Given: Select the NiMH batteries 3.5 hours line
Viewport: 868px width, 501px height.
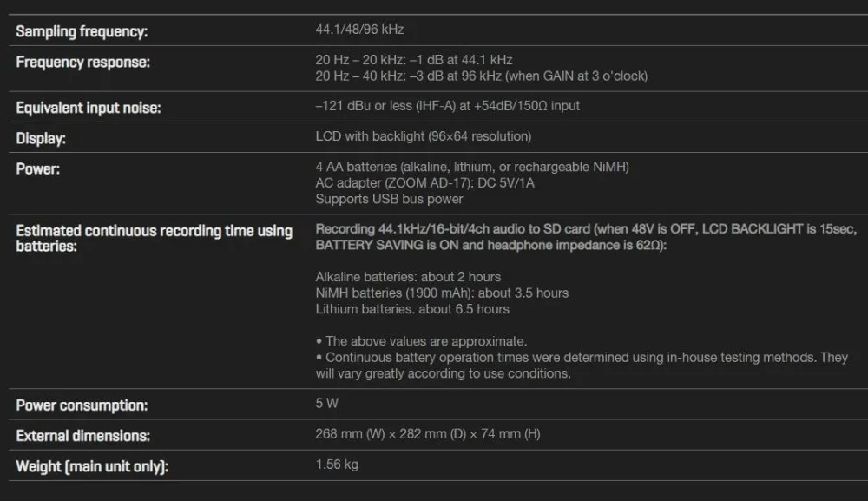Looking at the screenshot, I should pos(442,293).
